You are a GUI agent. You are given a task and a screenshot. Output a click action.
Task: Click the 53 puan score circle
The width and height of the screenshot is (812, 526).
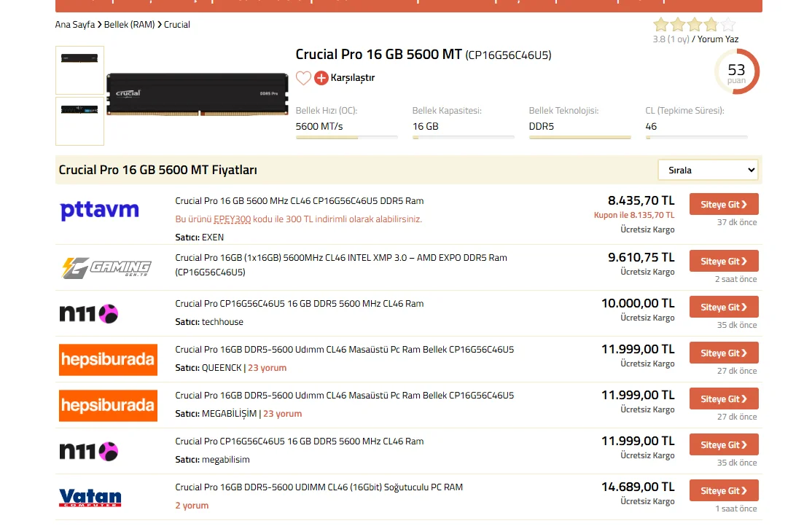tap(736, 72)
